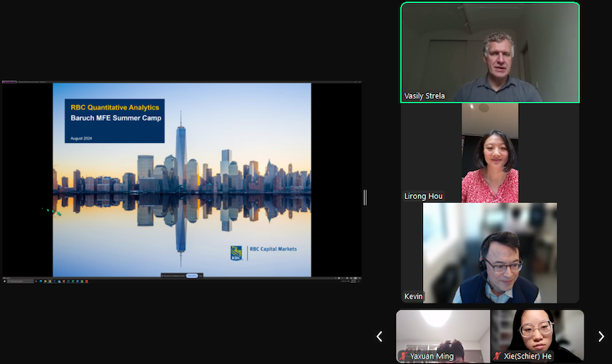
Task: Show previous participants with left arrow
Action: click(379, 336)
